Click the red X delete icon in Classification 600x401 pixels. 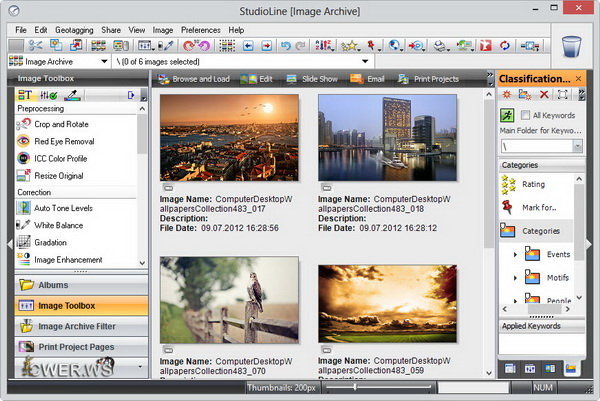click(543, 94)
